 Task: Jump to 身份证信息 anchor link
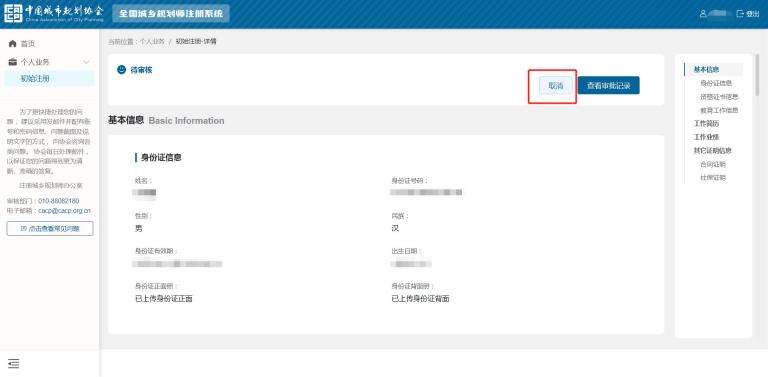click(716, 83)
